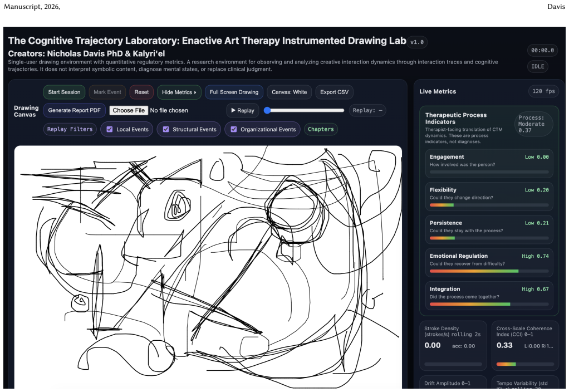Click the Therapeutic Process Indicators heading
Viewport: 569px width, 392px height.
[x=456, y=119]
